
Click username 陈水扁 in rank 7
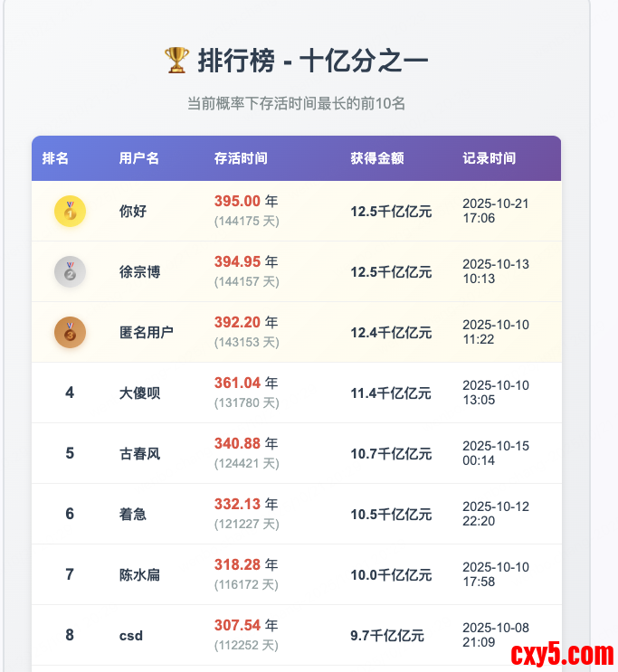(140, 574)
